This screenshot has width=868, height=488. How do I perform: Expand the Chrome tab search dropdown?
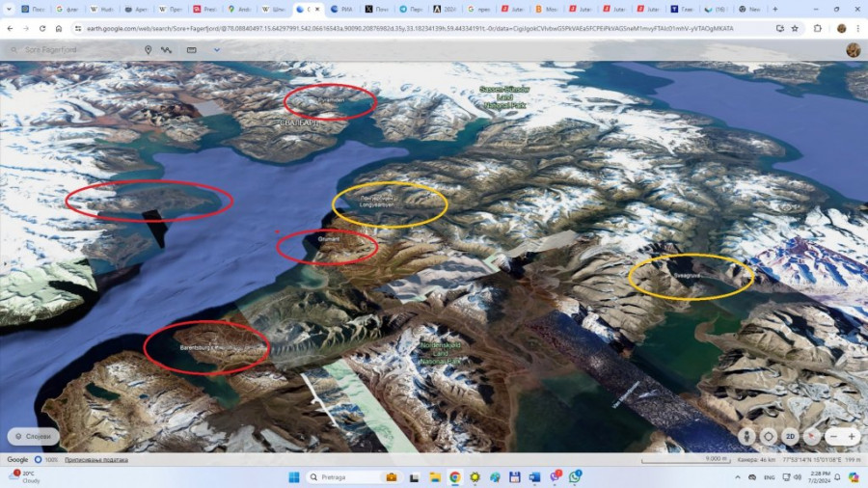pyautogui.click(x=9, y=9)
